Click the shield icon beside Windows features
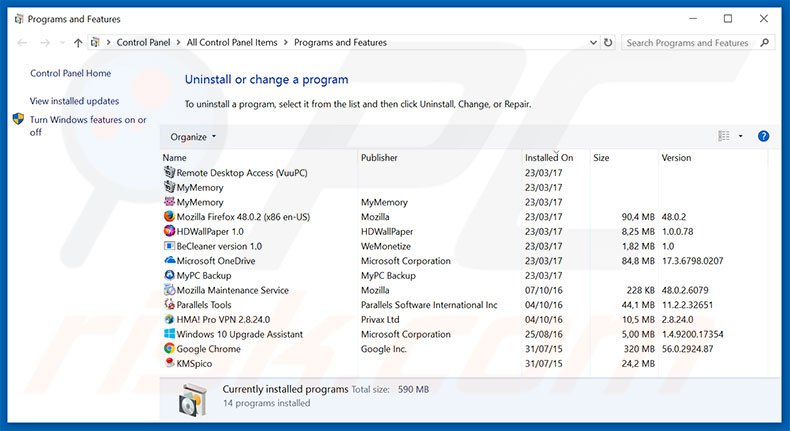 coord(18,119)
